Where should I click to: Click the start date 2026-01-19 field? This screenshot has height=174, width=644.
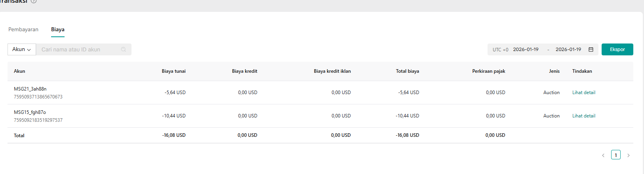coord(526,49)
